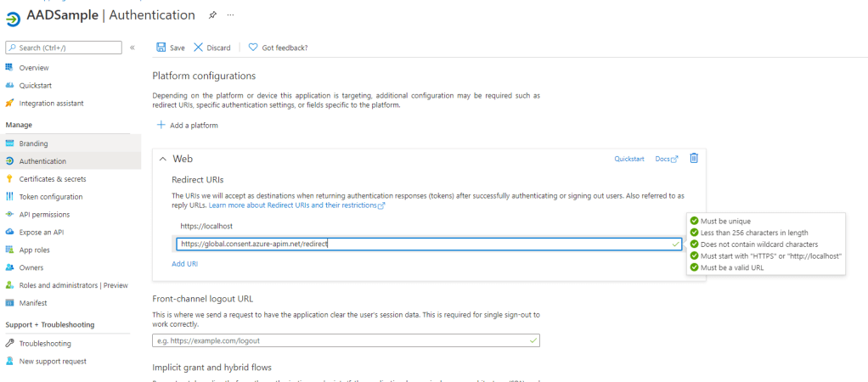Open the Web platform Quickstart link
The image size is (868, 382).
(x=629, y=159)
